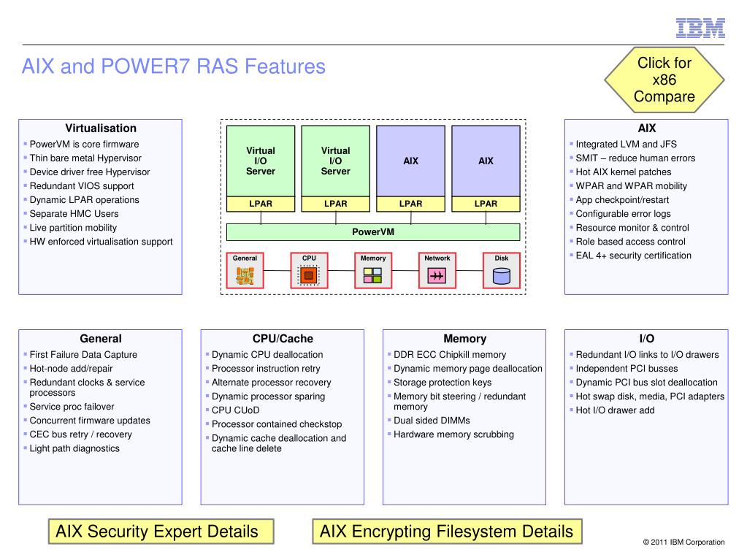Click the Memory icon box

click(x=373, y=270)
